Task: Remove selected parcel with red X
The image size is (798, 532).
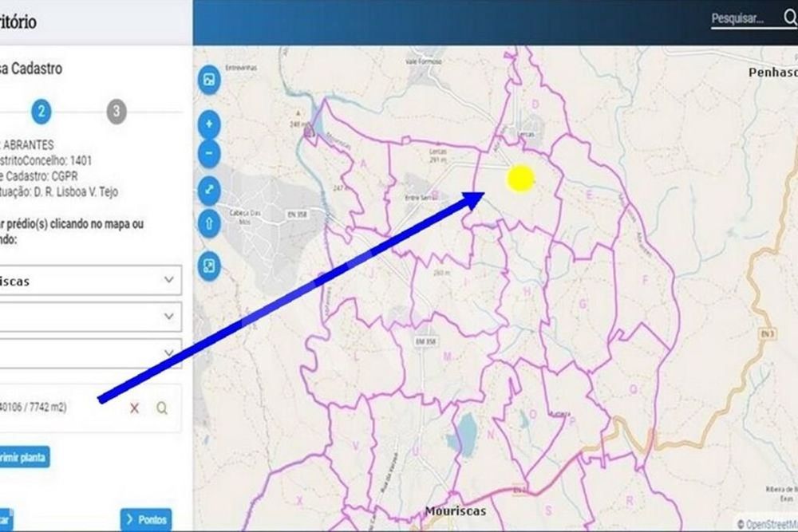Action: coord(134,408)
